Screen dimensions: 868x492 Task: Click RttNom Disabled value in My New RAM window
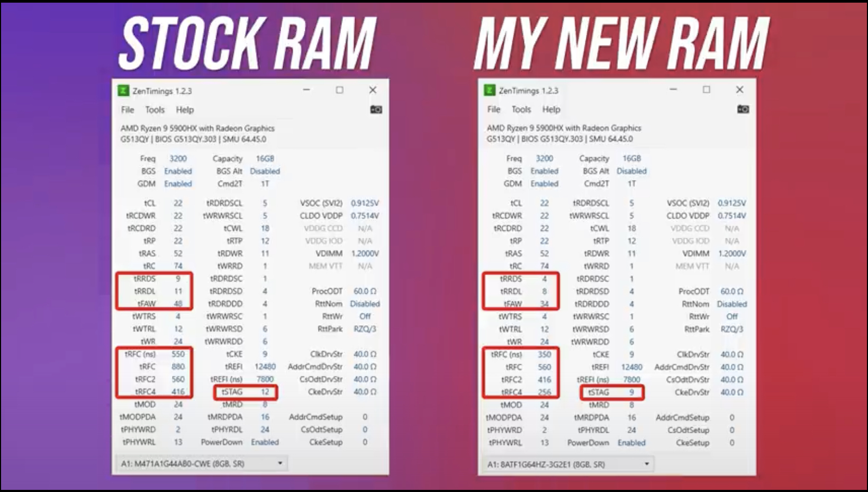point(731,304)
